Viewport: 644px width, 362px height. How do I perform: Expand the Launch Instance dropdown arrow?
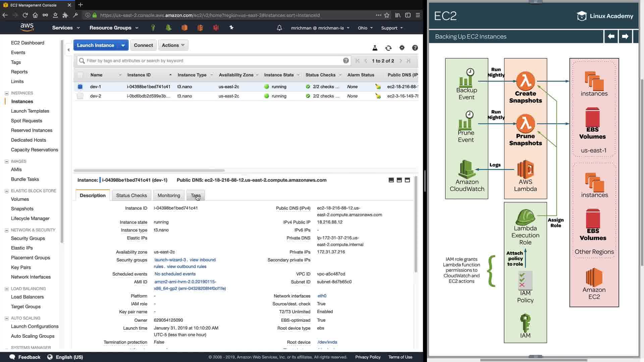pyautogui.click(x=123, y=45)
